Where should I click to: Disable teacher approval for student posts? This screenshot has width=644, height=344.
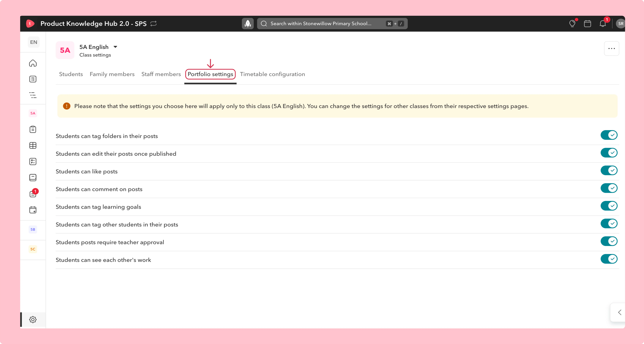click(609, 241)
